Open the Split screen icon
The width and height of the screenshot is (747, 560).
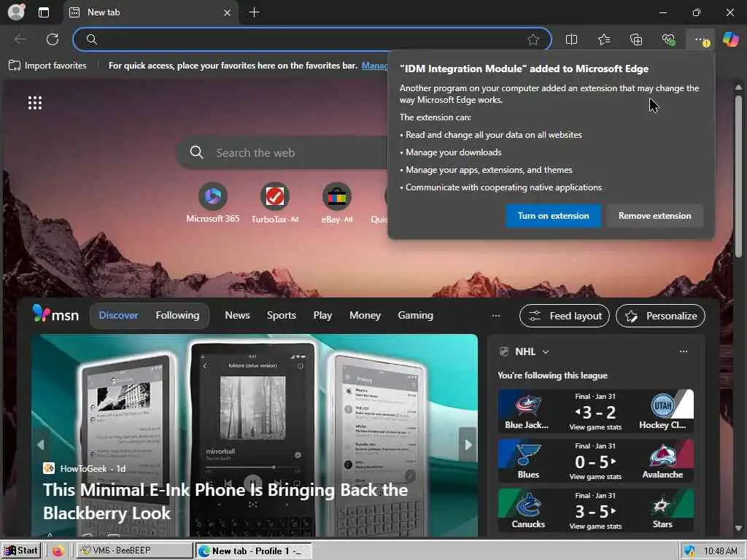click(x=571, y=39)
